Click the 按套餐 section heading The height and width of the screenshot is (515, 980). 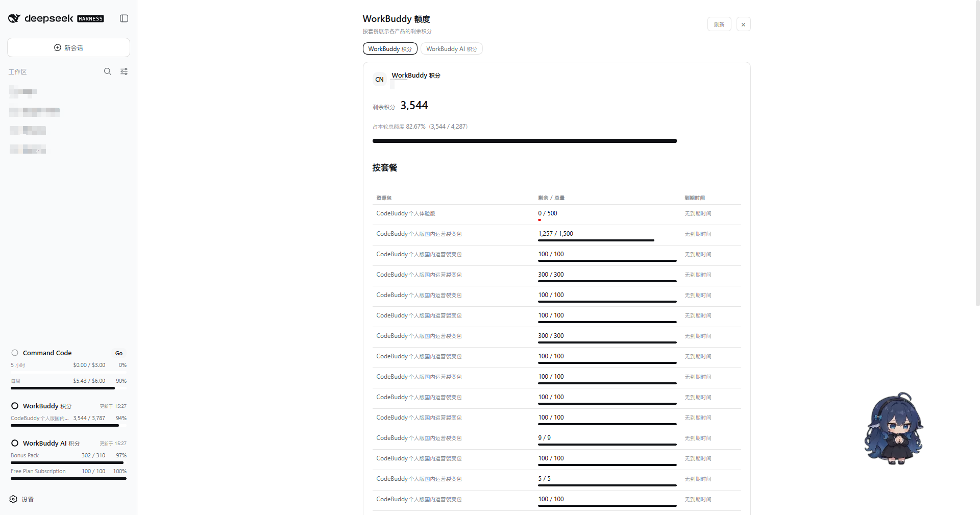[385, 167]
